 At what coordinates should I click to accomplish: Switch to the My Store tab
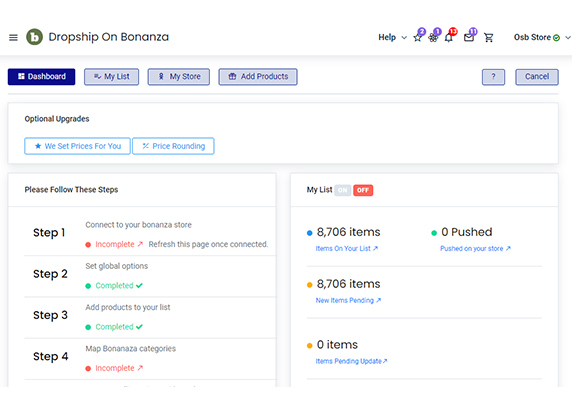pyautogui.click(x=179, y=77)
